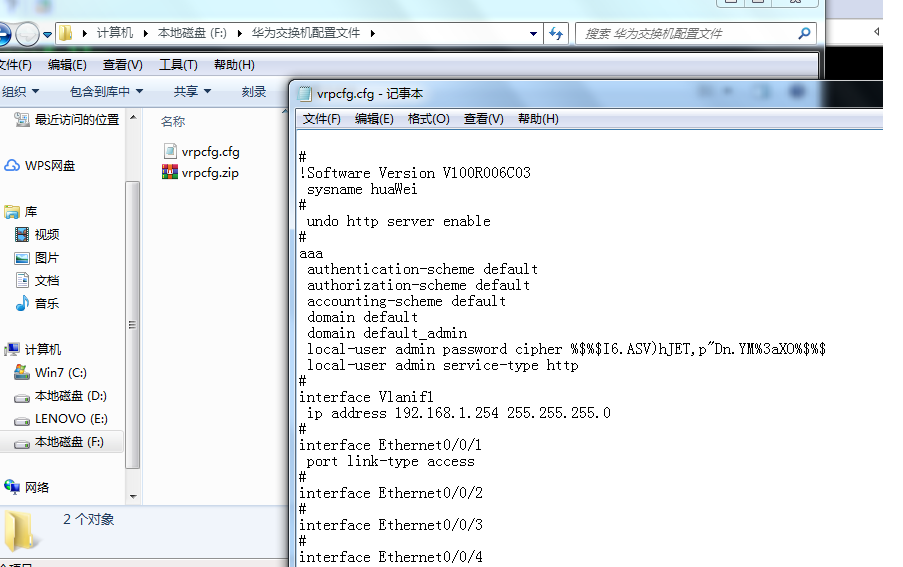Select 本地磁盘 (F:) in the breadcrumb
Image resolution: width=903 pixels, height=567 pixels.
[192, 33]
